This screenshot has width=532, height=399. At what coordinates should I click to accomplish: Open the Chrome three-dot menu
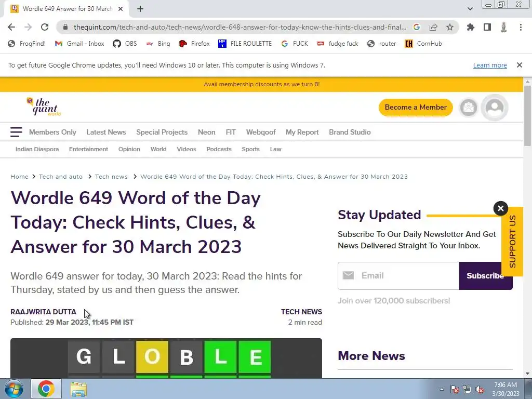tap(521, 27)
